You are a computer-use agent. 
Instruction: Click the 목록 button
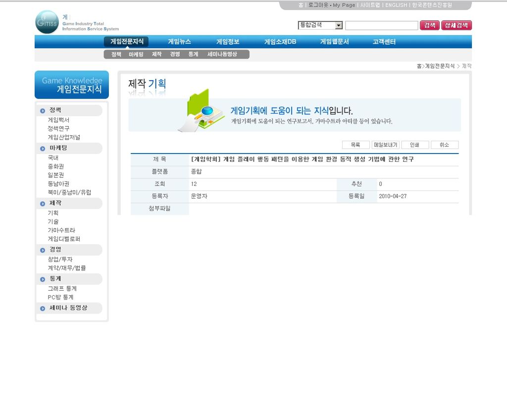355,145
